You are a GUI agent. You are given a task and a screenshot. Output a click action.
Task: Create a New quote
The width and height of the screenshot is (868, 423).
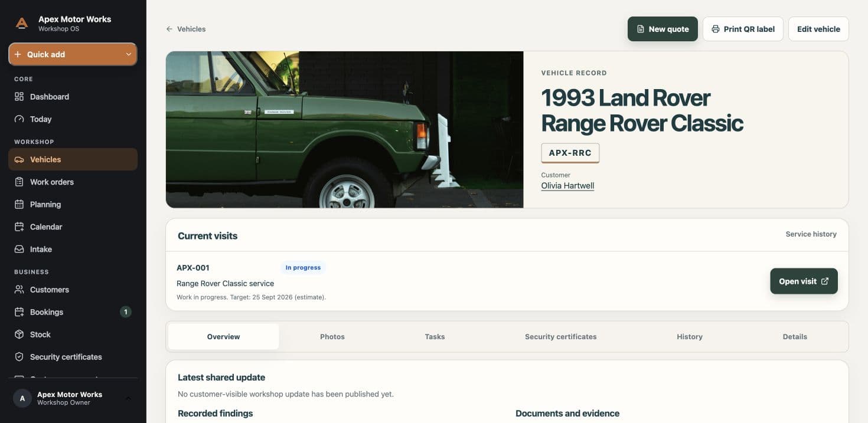point(663,29)
